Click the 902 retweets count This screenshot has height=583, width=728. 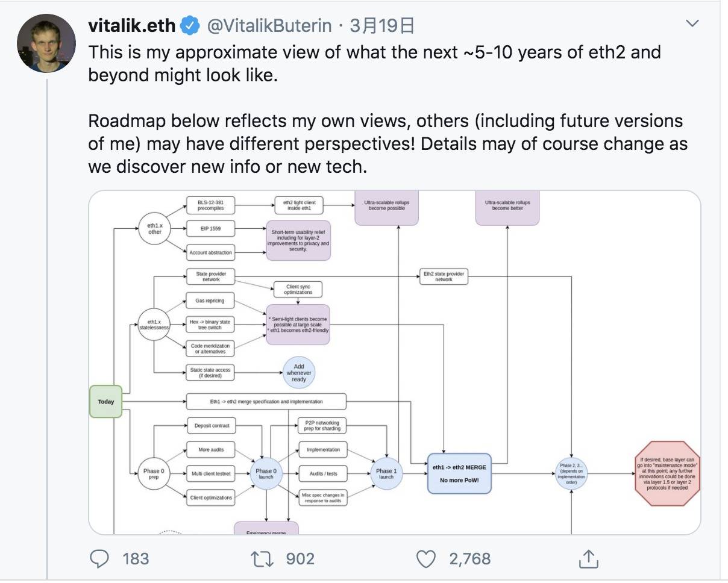pyautogui.click(x=300, y=559)
